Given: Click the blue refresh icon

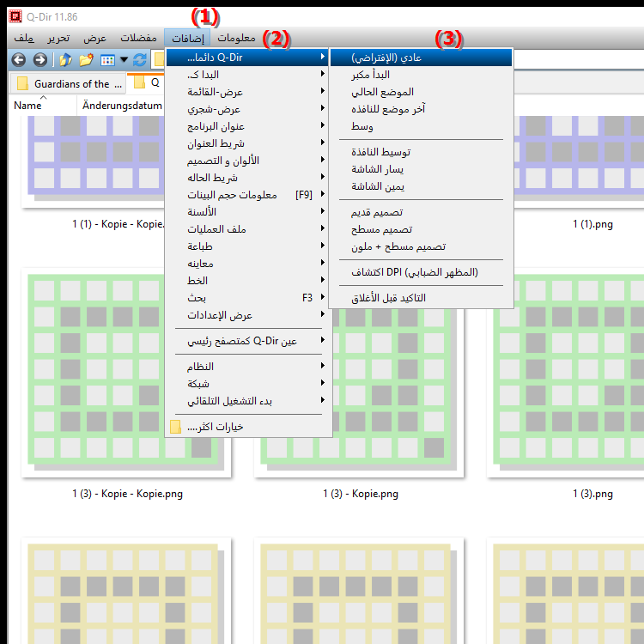Looking at the screenshot, I should 140,60.
